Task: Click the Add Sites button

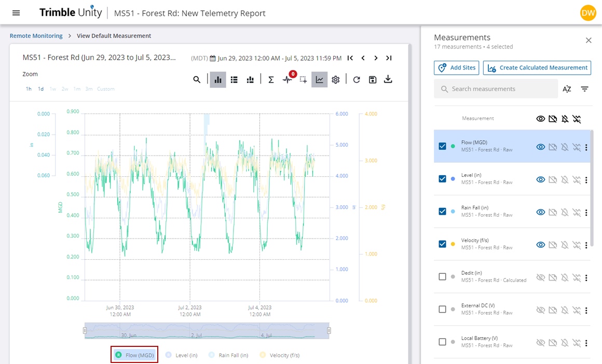Action: click(x=456, y=68)
